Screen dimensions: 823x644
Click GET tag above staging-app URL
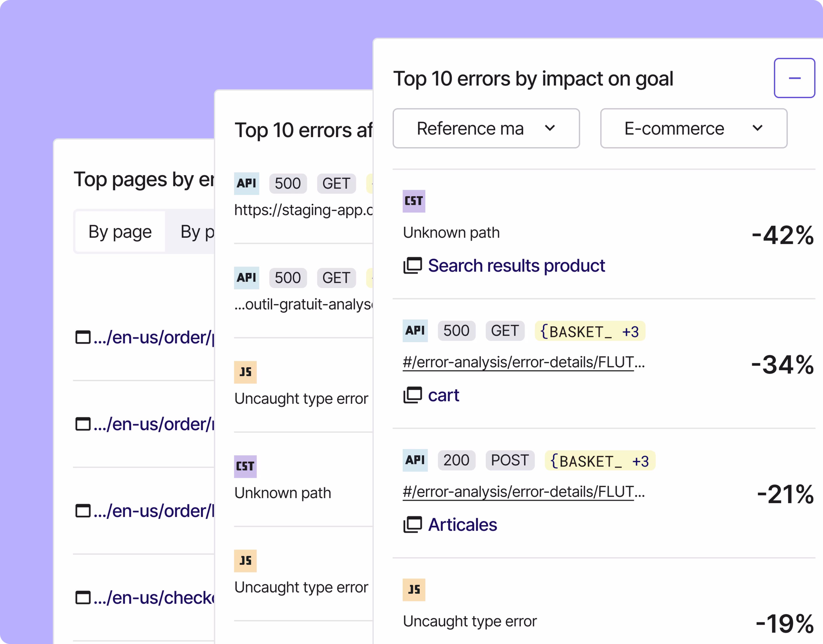coord(336,184)
